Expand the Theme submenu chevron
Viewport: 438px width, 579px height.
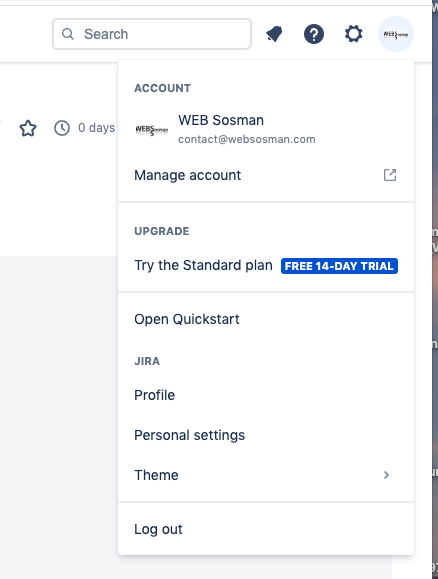coord(386,475)
